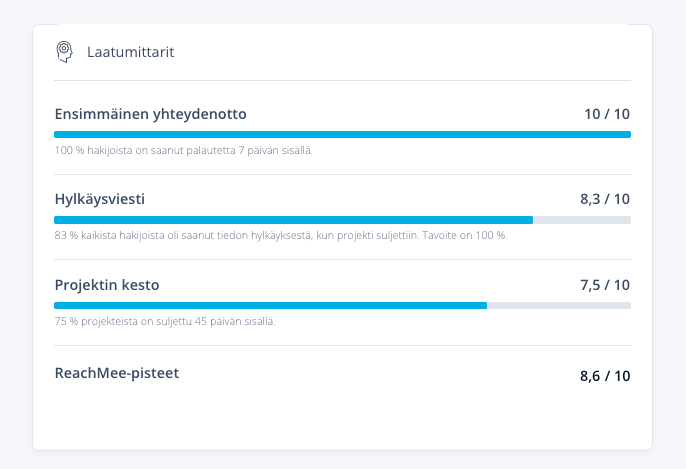The image size is (686, 469).
Task: Click the 100 % hakijoista description text
Action: coord(184,150)
